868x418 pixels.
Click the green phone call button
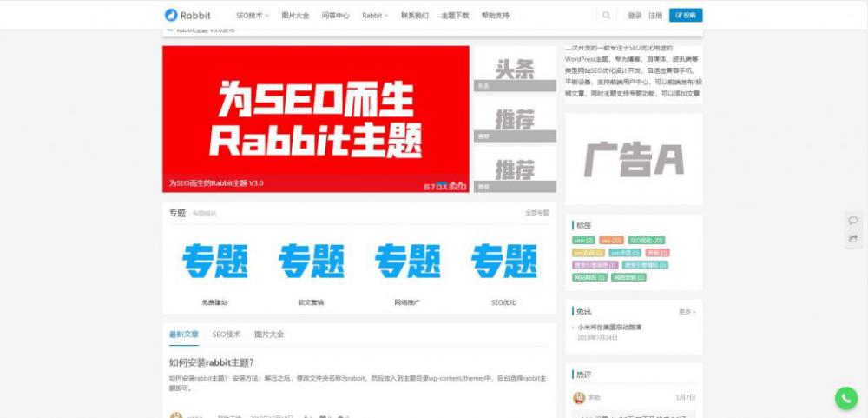(845, 398)
